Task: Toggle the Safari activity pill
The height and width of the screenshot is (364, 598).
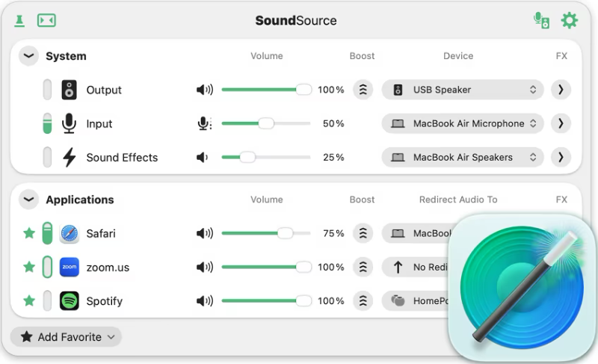Action: (x=47, y=233)
